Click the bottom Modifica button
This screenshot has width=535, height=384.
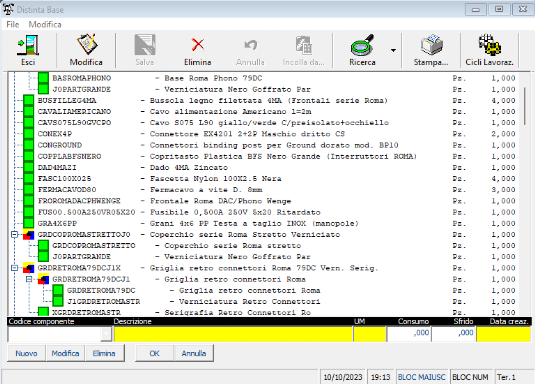tap(66, 353)
